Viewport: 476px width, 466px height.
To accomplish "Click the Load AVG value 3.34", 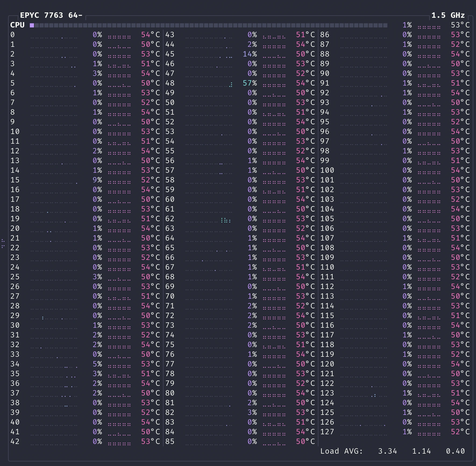I will point(387,451).
